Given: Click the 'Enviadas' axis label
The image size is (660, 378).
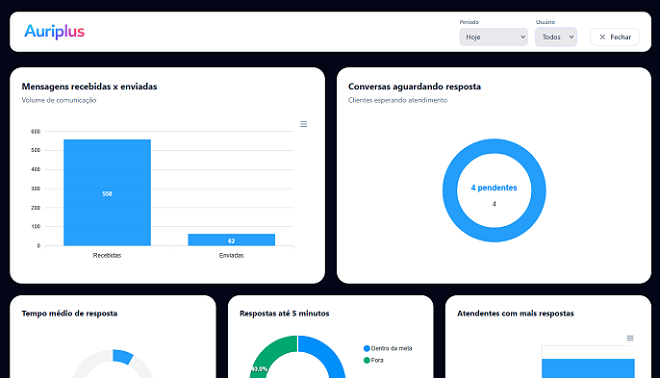Looking at the screenshot, I should pyautogui.click(x=232, y=256).
